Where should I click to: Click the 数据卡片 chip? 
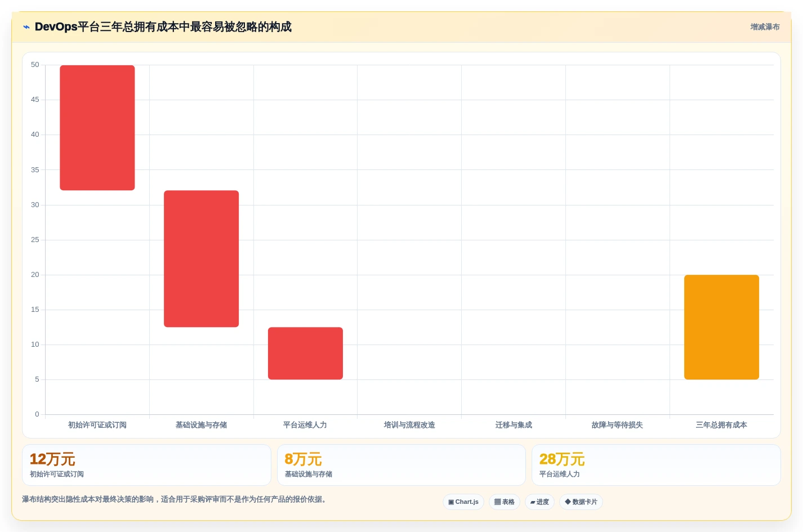point(581,502)
